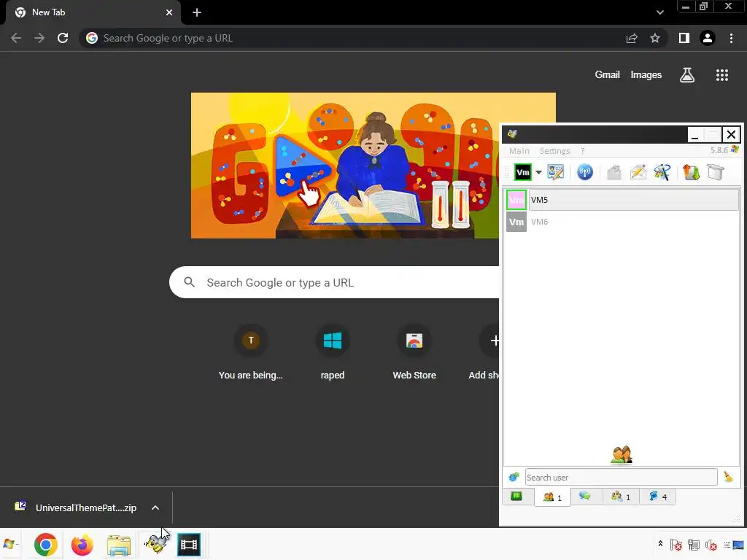The width and height of the screenshot is (747, 560).
Task: Click the grayed-out open envelope icon
Action: (x=614, y=172)
